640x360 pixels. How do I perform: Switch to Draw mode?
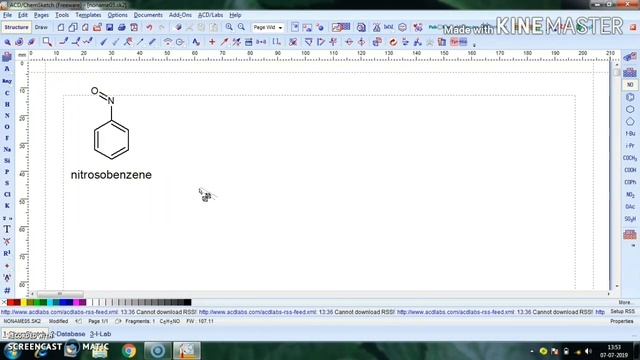coord(41,27)
